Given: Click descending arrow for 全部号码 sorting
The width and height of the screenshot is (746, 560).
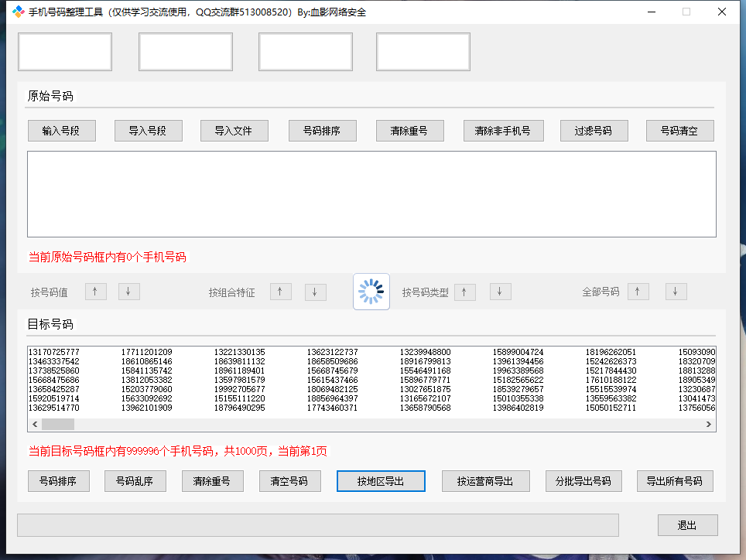Looking at the screenshot, I should tap(676, 292).
